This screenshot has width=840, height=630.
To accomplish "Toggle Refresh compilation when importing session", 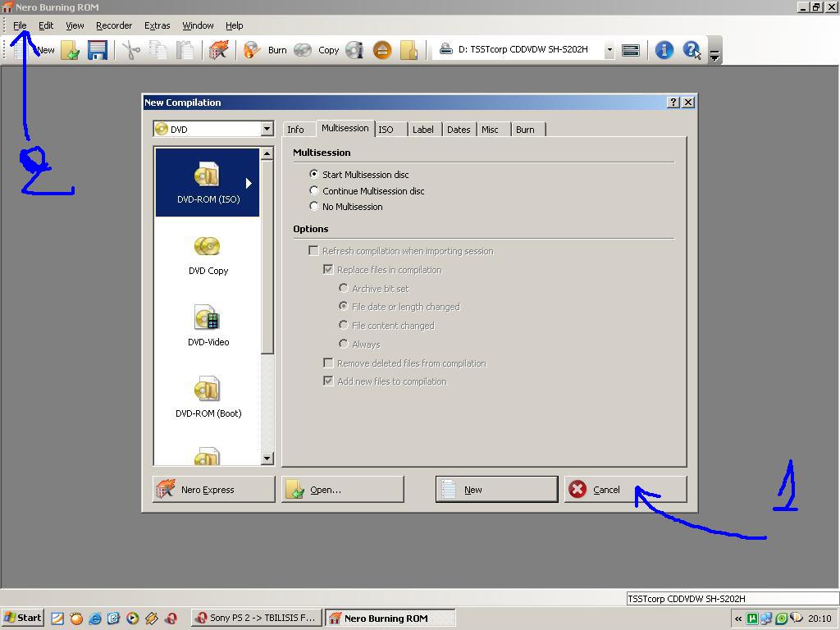I will pos(313,251).
